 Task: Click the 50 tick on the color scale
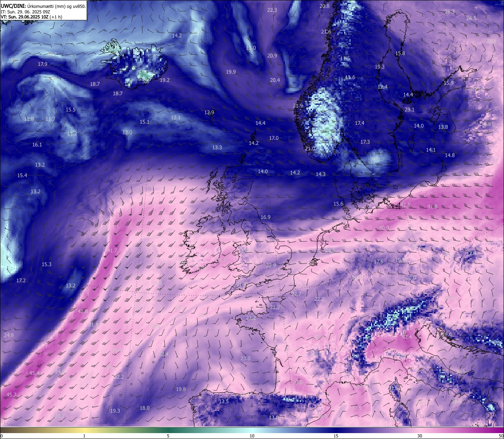501,436
